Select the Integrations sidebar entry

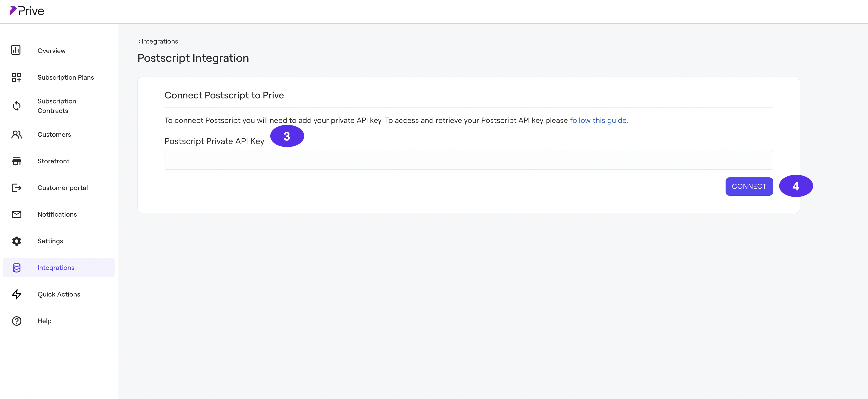tap(56, 268)
